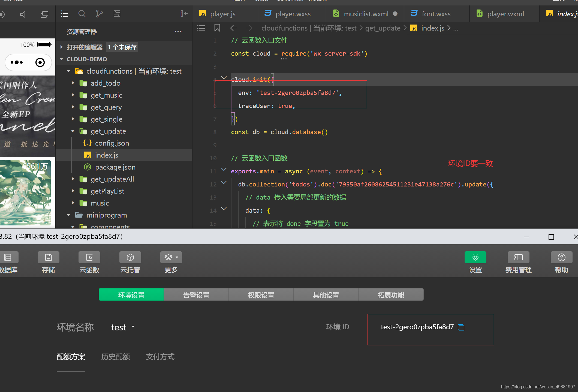The image size is (578, 392).
Task: Select the 拓展功能 tab
Action: 391,295
